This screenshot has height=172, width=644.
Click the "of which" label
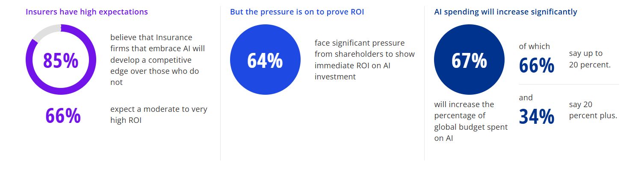coord(534,47)
